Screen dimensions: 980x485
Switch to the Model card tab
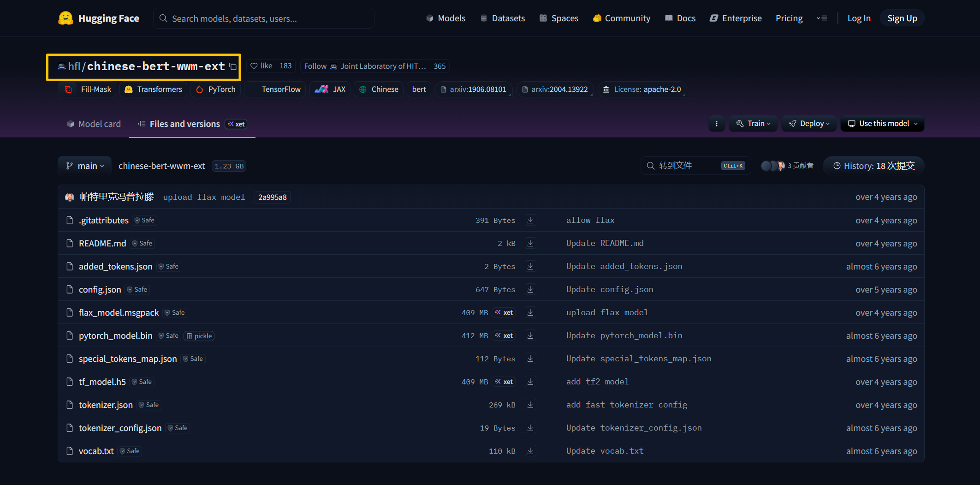[x=94, y=124]
